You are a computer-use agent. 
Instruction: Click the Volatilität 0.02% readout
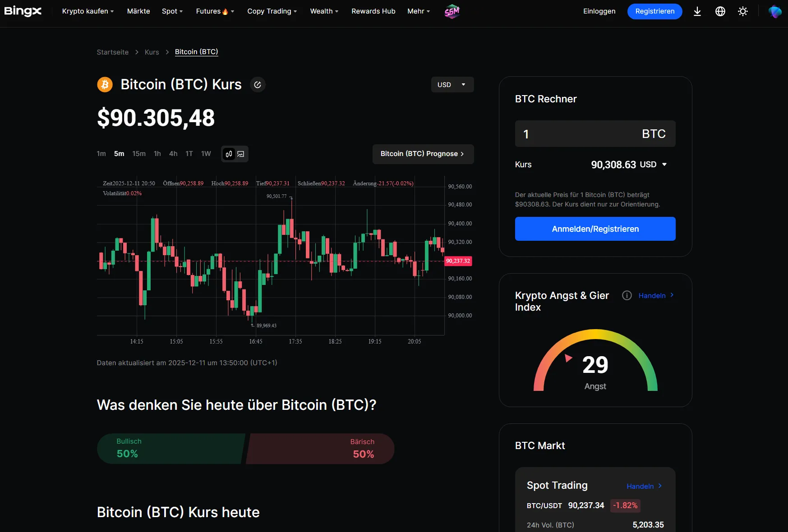coord(122,193)
